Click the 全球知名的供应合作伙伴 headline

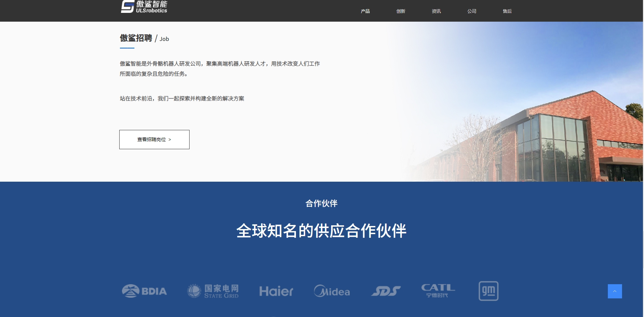tap(321, 231)
